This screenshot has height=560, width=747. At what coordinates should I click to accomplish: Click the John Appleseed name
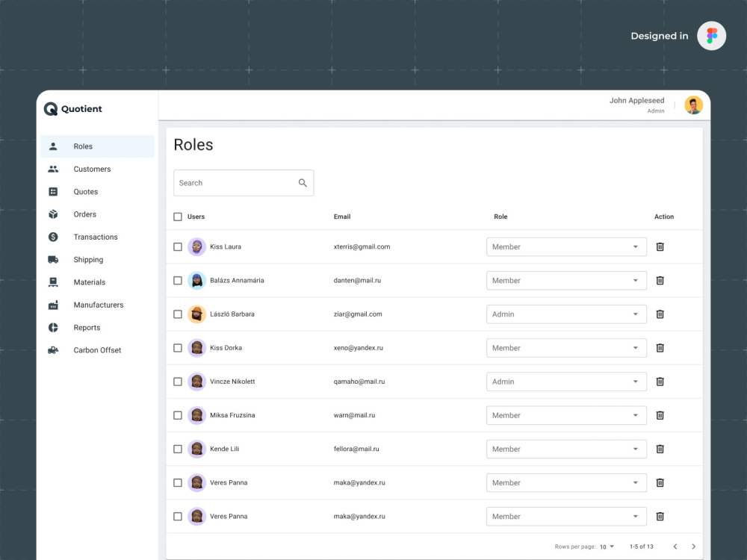636,101
